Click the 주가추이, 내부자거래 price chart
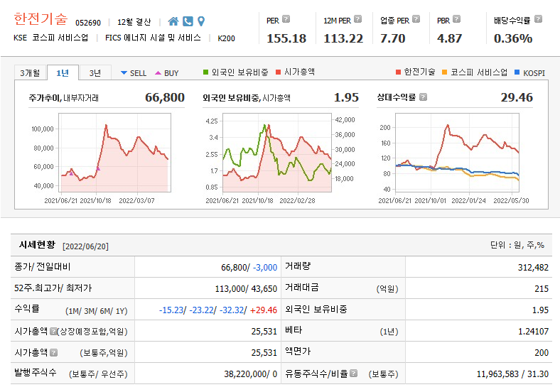 click(x=114, y=153)
